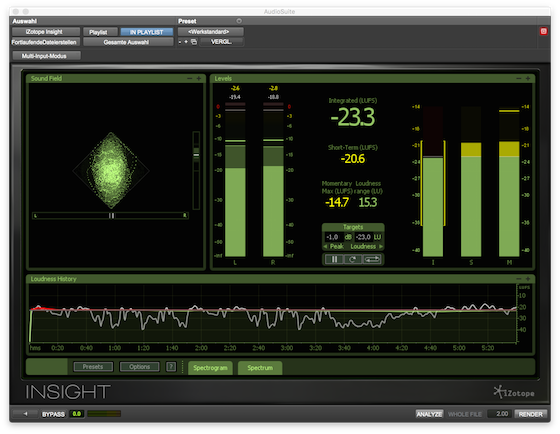Click the preset plus button

(x=186, y=42)
